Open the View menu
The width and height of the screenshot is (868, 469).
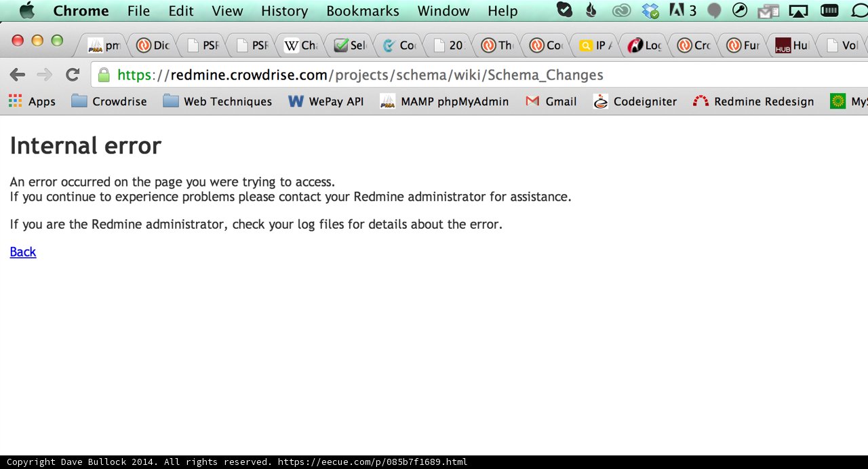coord(227,11)
